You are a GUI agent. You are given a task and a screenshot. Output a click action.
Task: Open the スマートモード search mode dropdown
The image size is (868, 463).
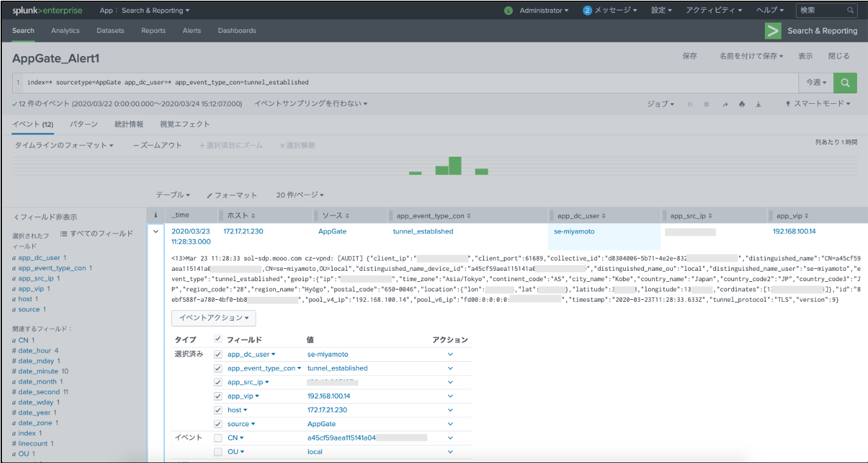pos(818,104)
